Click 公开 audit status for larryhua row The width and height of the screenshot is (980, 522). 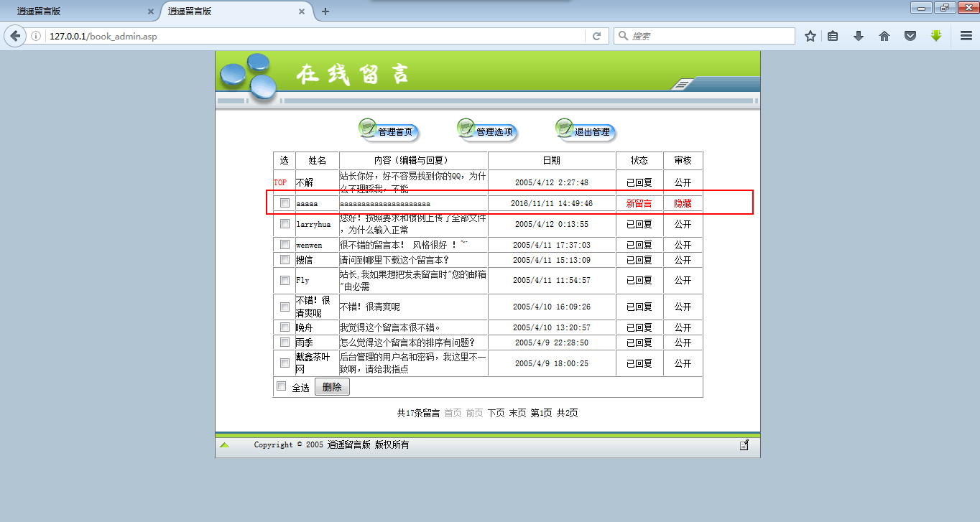683,224
